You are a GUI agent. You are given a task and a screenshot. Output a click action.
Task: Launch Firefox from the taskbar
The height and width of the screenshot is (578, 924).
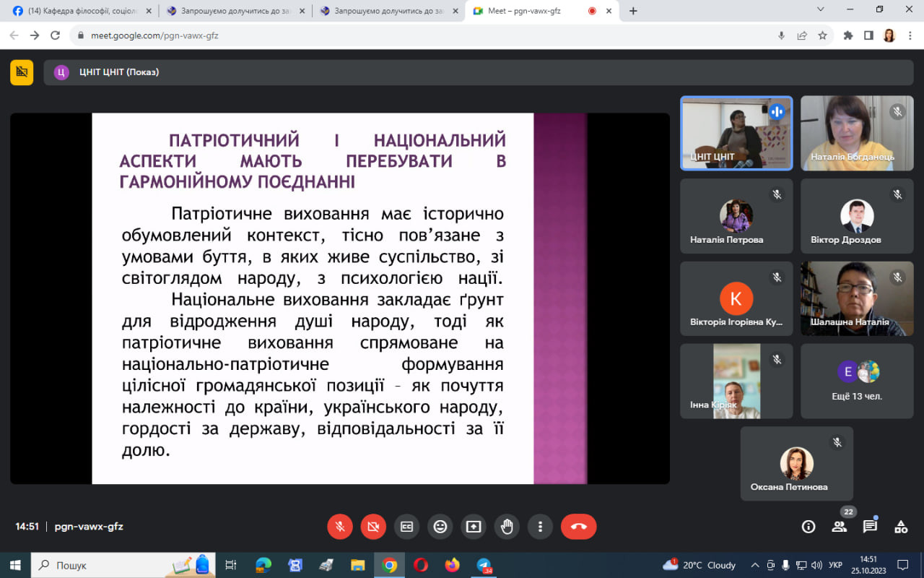(453, 565)
